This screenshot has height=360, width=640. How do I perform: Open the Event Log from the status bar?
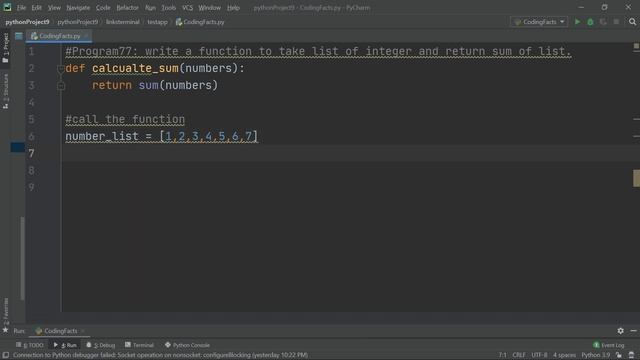pyautogui.click(x=609, y=345)
